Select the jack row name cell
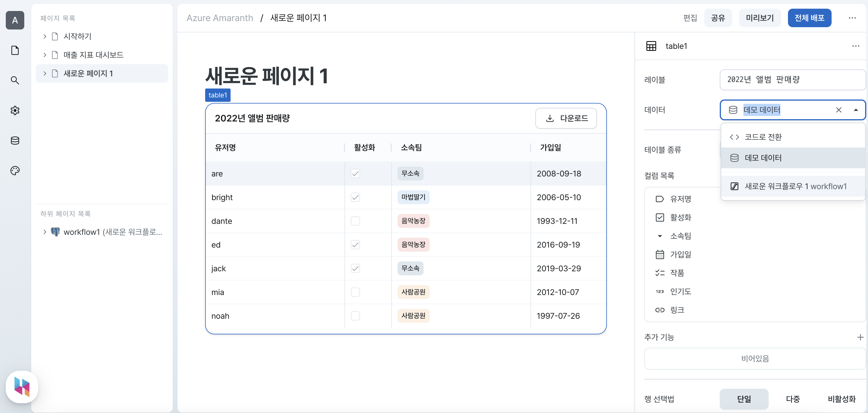868x413 pixels. 275,268
